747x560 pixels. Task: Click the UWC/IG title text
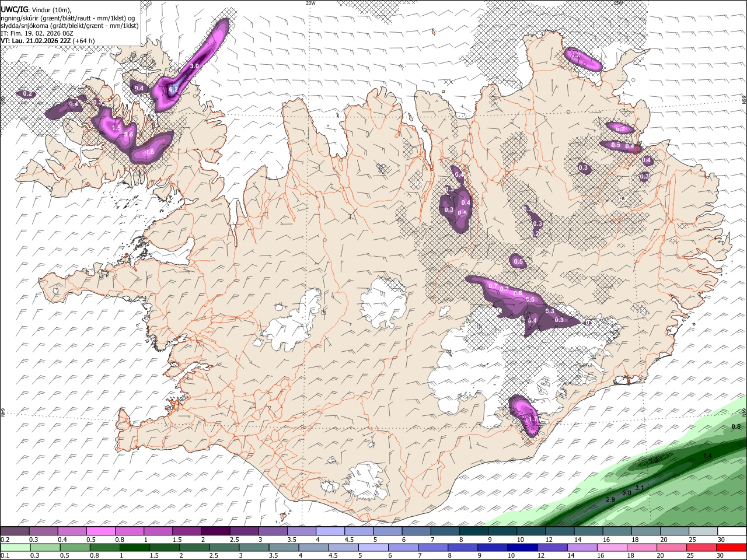click(13, 9)
